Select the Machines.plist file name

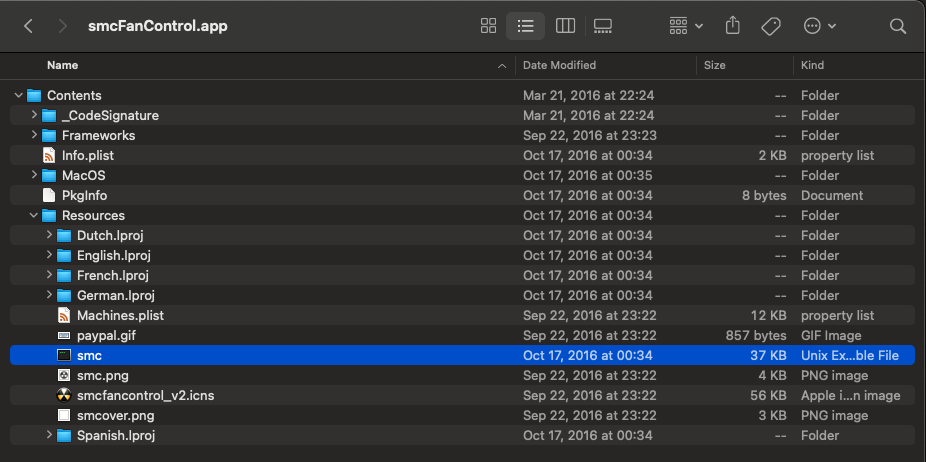(x=120, y=315)
